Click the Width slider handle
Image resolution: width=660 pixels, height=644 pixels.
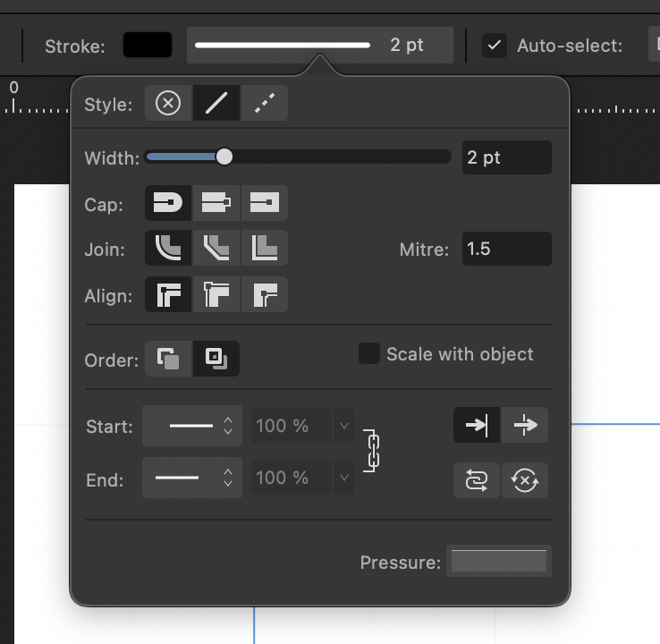point(224,157)
